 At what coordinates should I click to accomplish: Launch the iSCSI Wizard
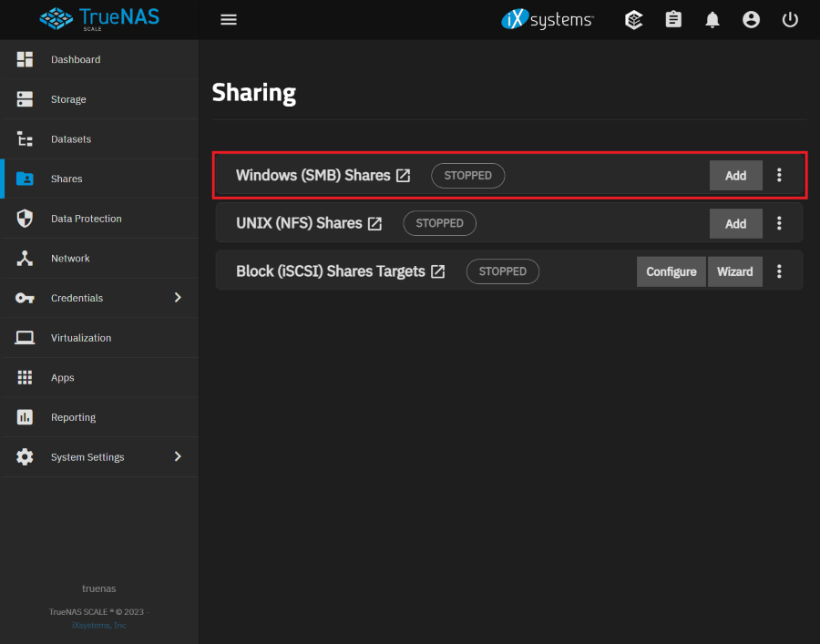(x=734, y=271)
